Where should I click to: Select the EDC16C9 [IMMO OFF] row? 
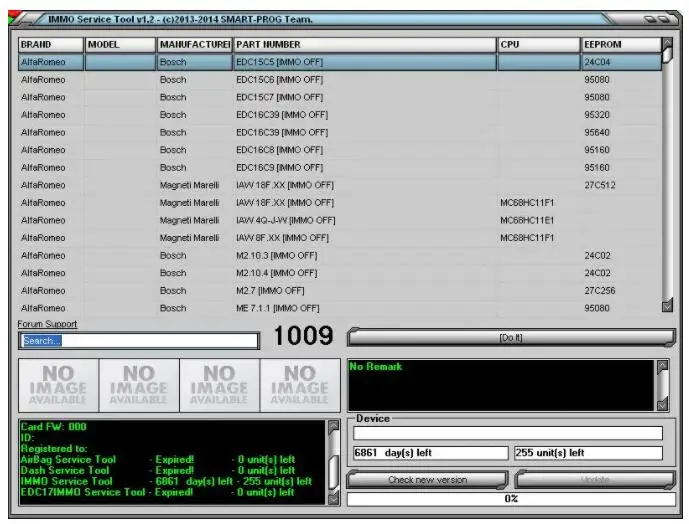coord(340,167)
